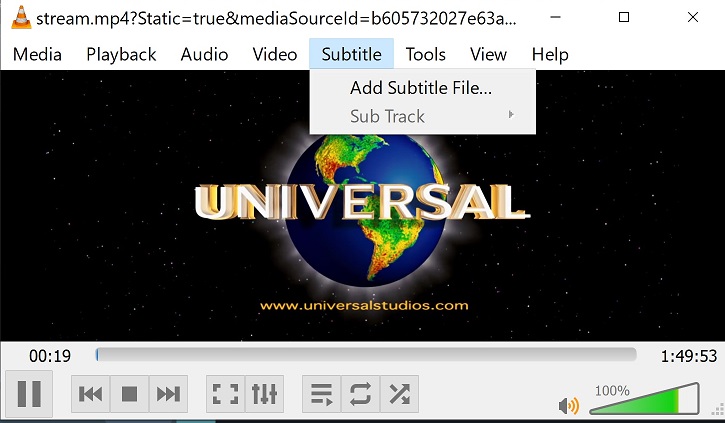Mute audio via the speaker icon
Screen dimensions: 725x423
click(x=568, y=405)
